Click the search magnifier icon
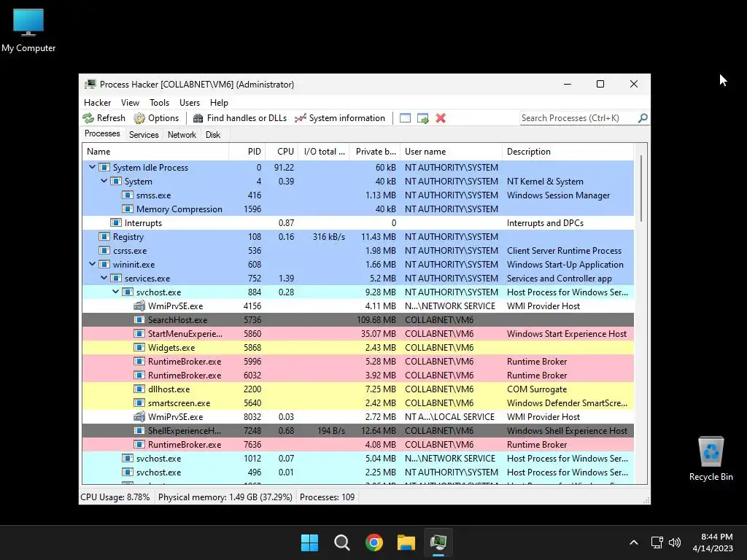The height and width of the screenshot is (560, 747). pyautogui.click(x=643, y=117)
